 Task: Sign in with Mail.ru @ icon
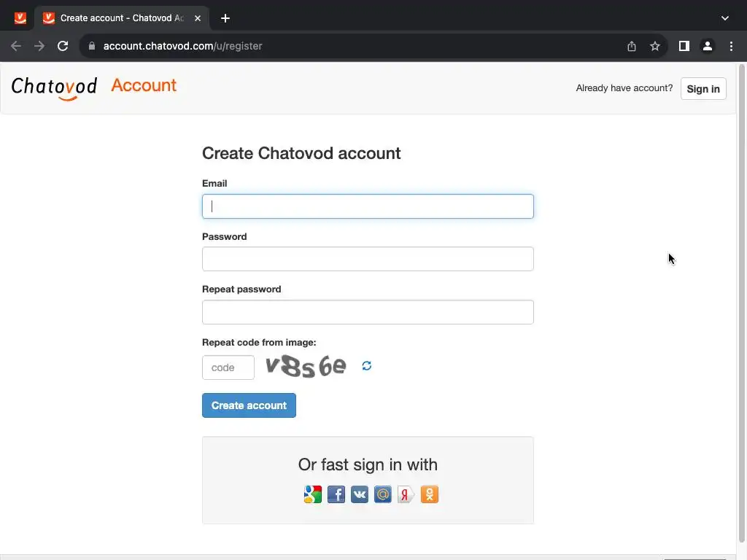pyautogui.click(x=382, y=495)
